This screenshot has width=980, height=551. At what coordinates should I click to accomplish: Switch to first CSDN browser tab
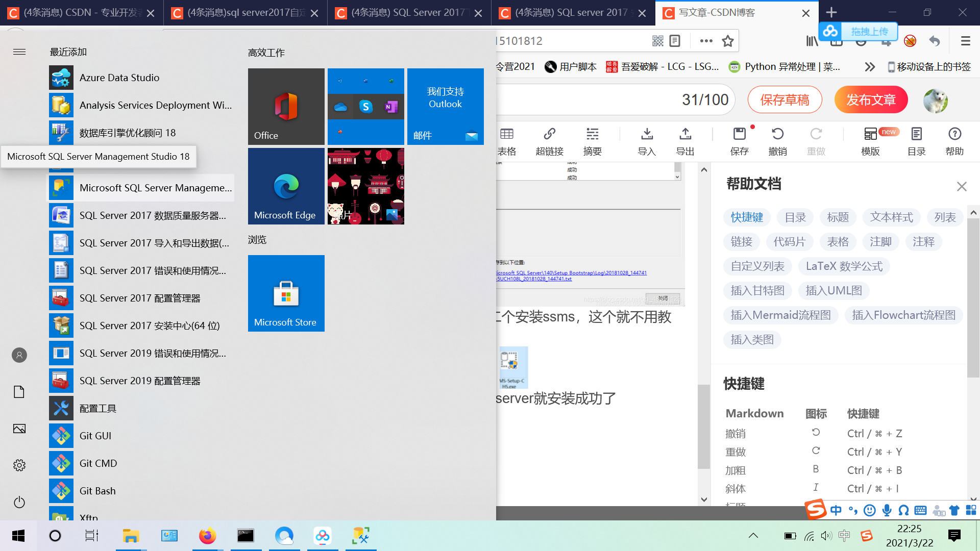coord(82,13)
